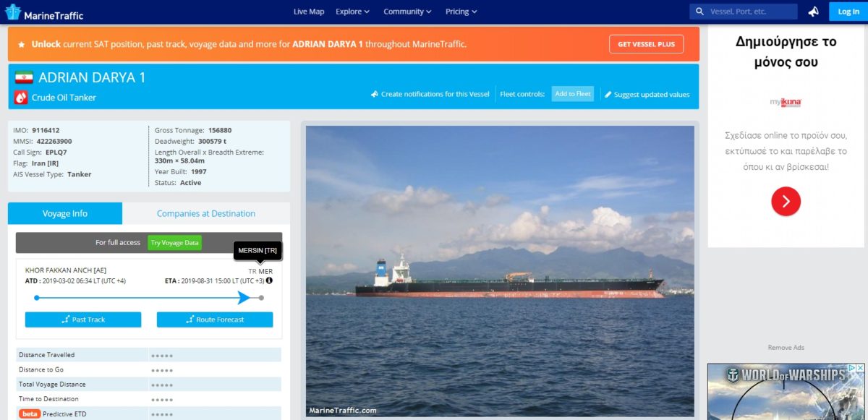This screenshot has width=868, height=420.
Task: Switch to Companies at Destination tab
Action: tap(206, 213)
